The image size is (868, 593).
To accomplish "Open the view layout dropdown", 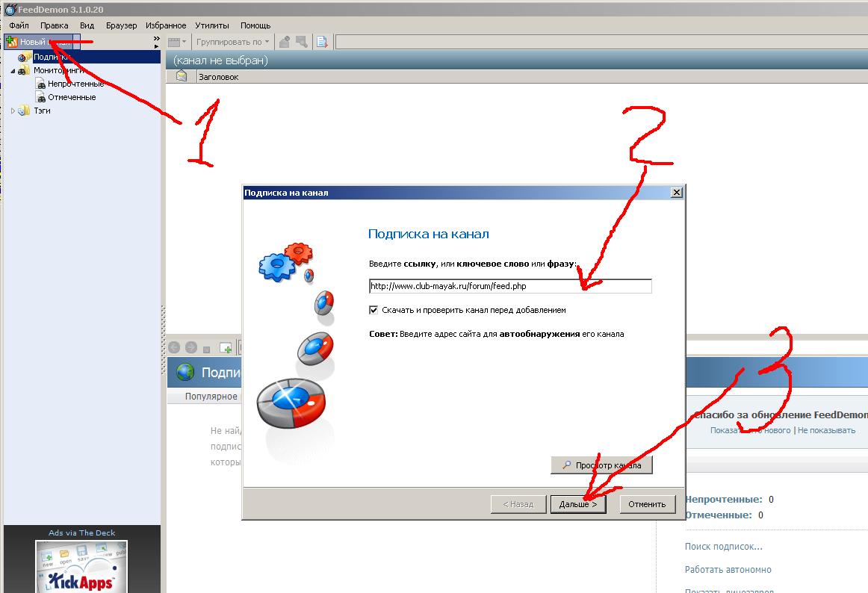I will pyautogui.click(x=177, y=42).
